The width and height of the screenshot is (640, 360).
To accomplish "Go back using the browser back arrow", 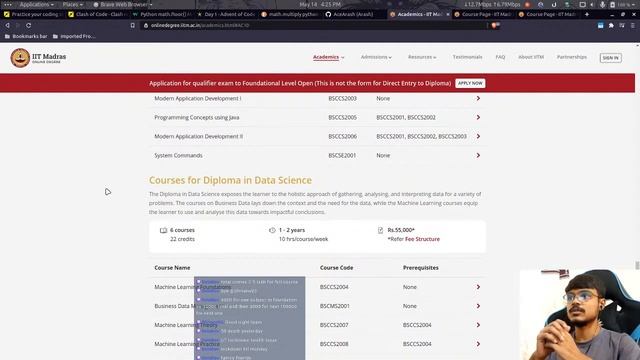I will (7, 25).
